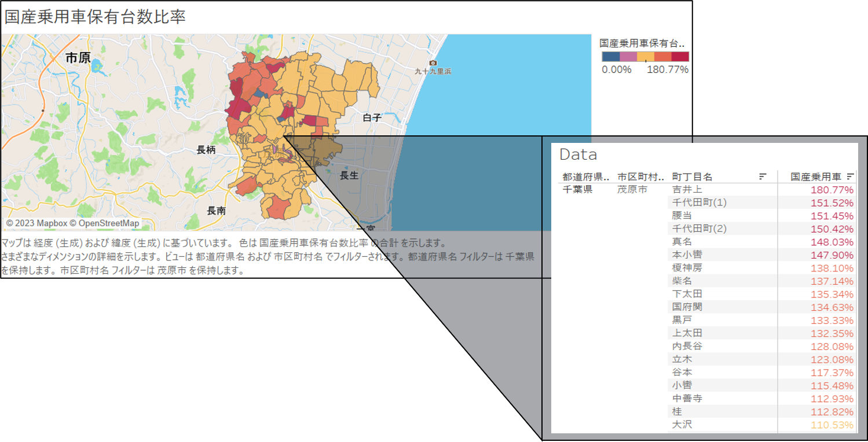This screenshot has width=868, height=442.
Task: Click the 0.00% legend minimum label
Action: tap(617, 69)
